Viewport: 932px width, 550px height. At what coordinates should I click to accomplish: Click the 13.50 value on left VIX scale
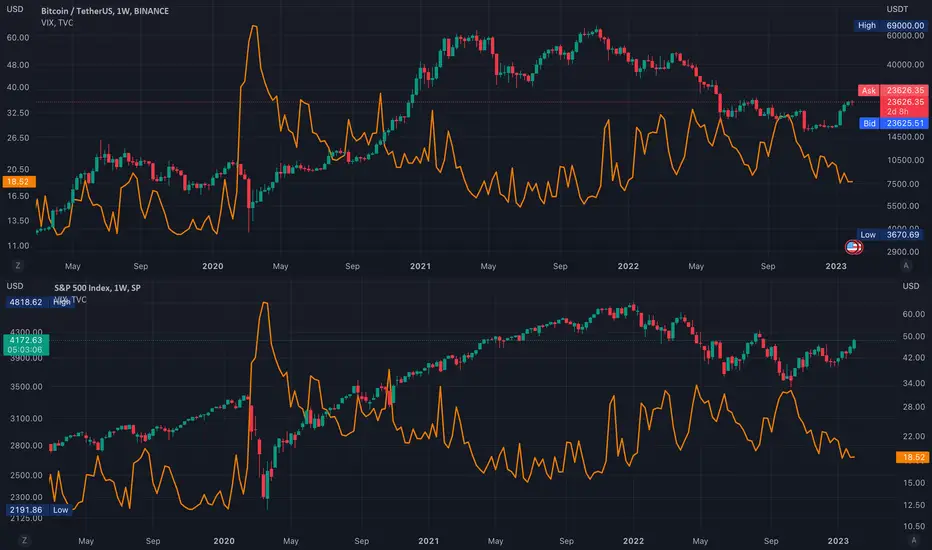coord(18,221)
